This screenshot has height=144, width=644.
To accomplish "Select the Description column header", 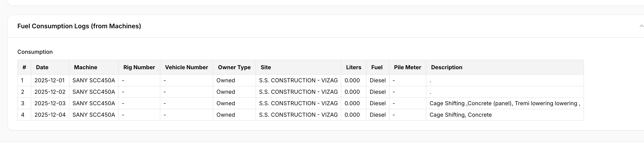I will pos(447,67).
